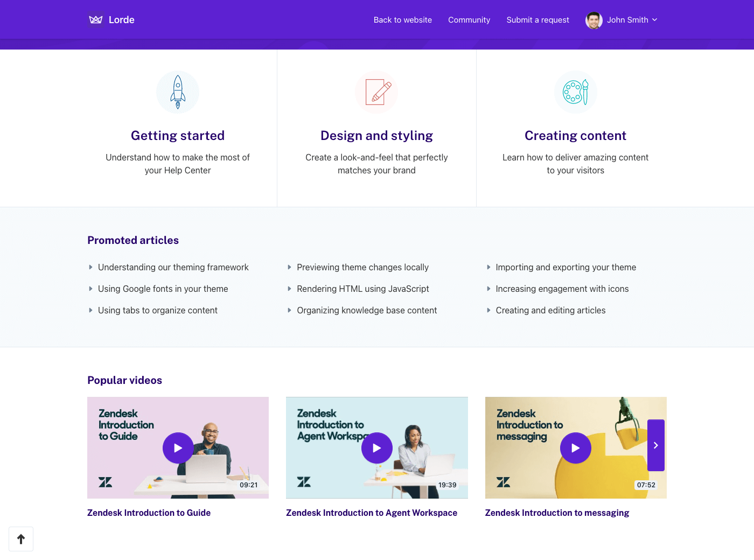Open Creating and editing articles
This screenshot has width=754, height=560.
click(x=550, y=311)
